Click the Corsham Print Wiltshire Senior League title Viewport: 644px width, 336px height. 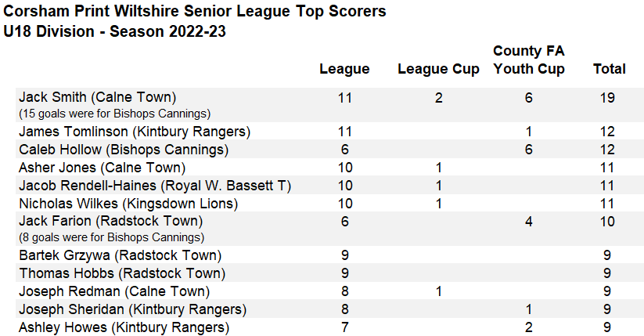tap(195, 11)
